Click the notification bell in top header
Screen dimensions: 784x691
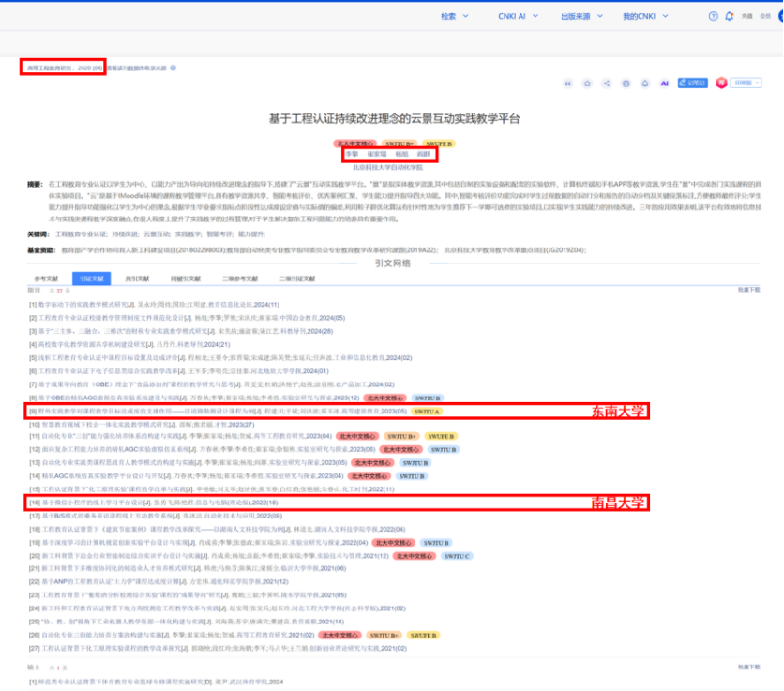[x=729, y=16]
